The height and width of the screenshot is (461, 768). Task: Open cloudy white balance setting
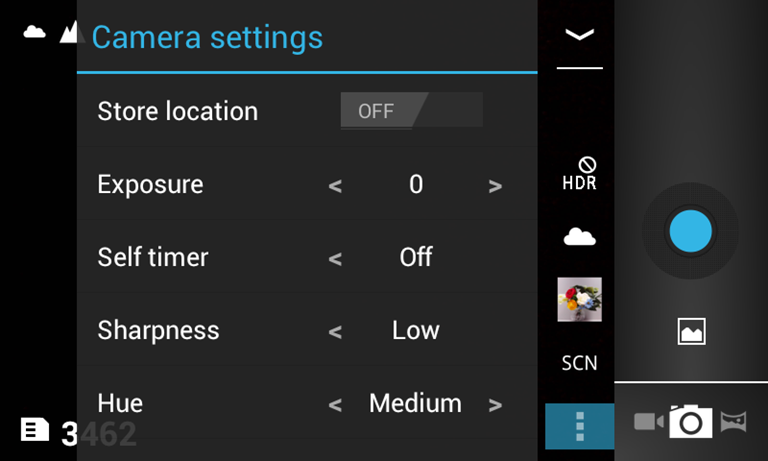click(x=579, y=237)
